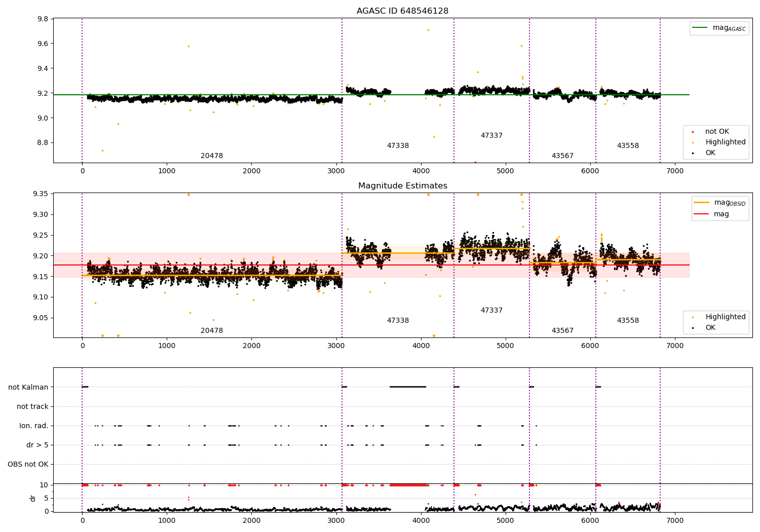Select the 'not OK' legend entry
Screen dimensions: 760x532
(x=717, y=132)
